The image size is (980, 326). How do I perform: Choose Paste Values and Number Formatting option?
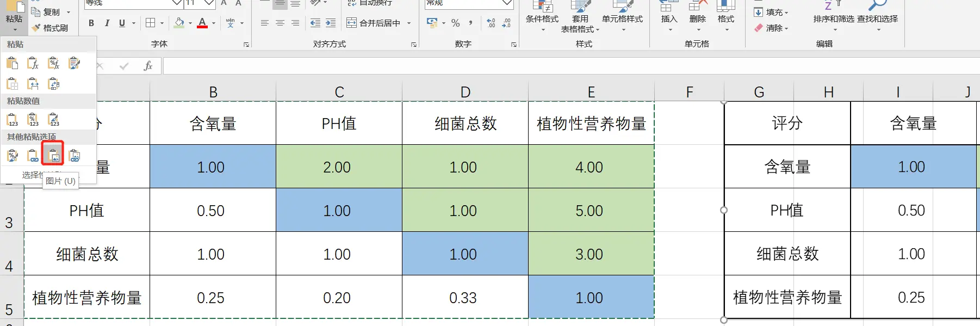[x=33, y=120]
